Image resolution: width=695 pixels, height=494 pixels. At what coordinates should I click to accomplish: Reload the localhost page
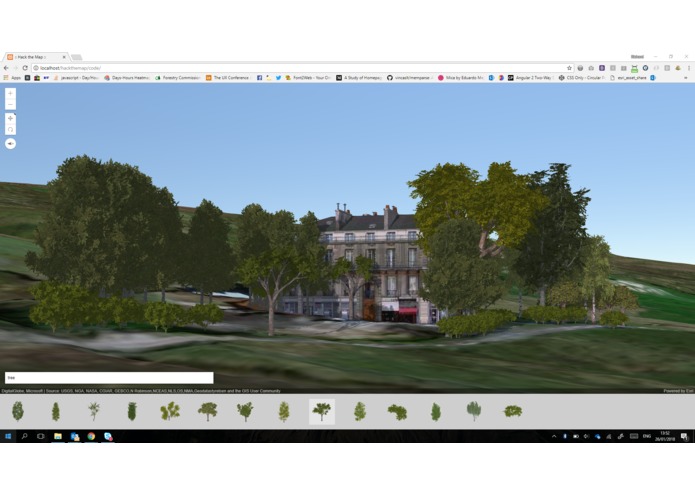(x=25, y=68)
